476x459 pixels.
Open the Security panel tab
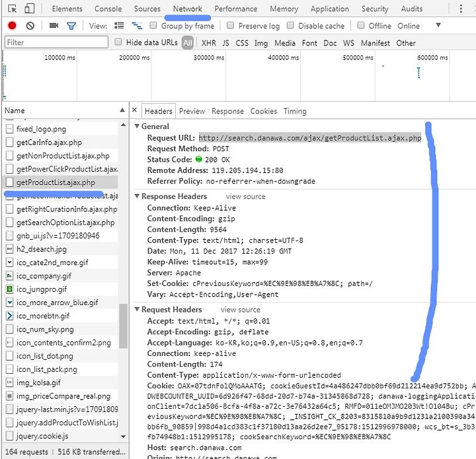(x=375, y=9)
